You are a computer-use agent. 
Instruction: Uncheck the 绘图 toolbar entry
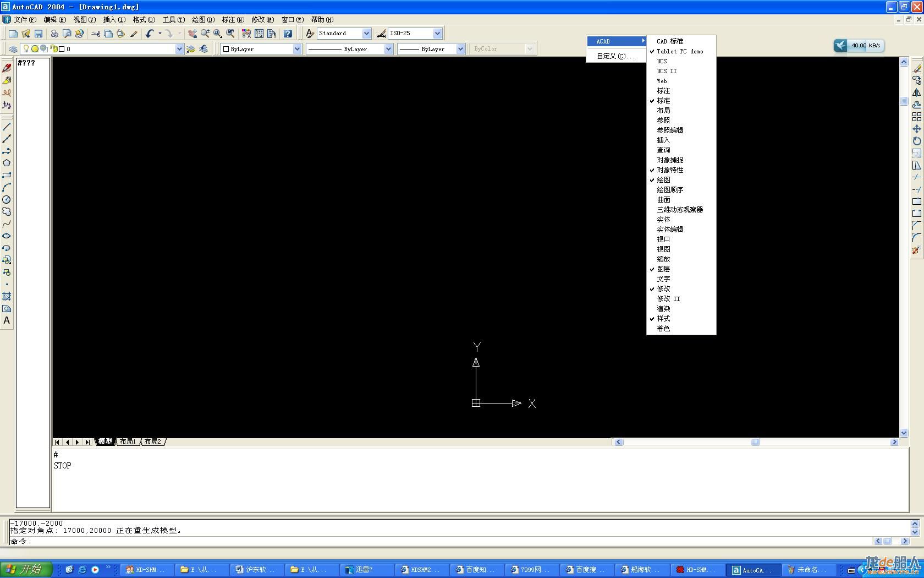(681, 180)
